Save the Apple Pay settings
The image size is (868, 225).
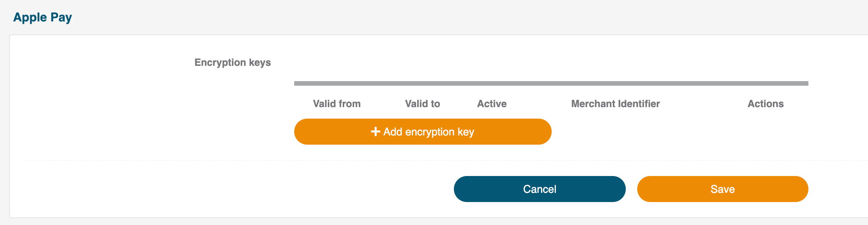tap(722, 189)
